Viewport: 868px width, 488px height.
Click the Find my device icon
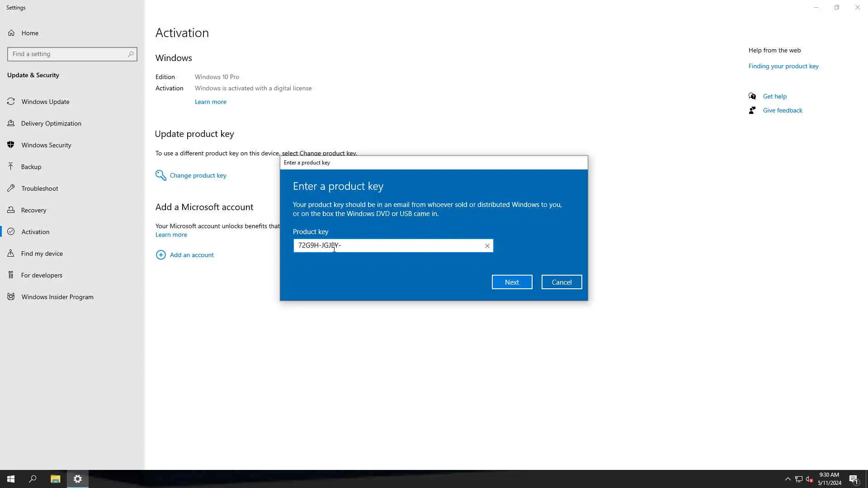(11, 253)
